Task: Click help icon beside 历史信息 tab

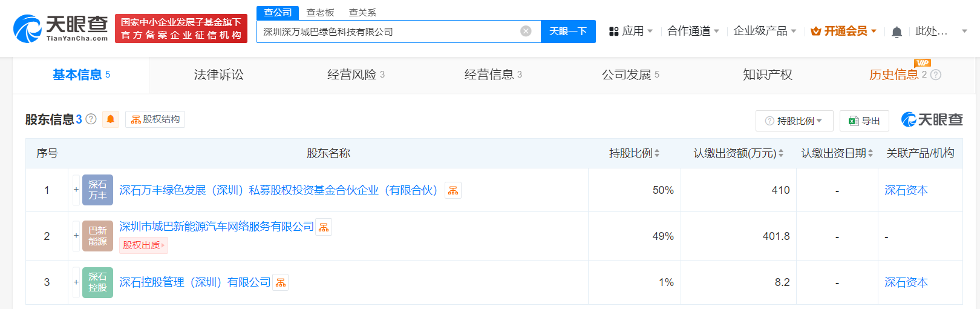Action: pos(936,75)
